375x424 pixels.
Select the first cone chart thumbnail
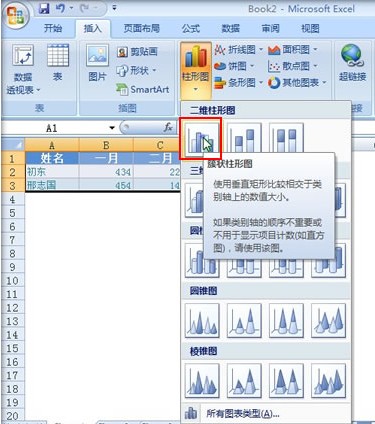(x=202, y=321)
